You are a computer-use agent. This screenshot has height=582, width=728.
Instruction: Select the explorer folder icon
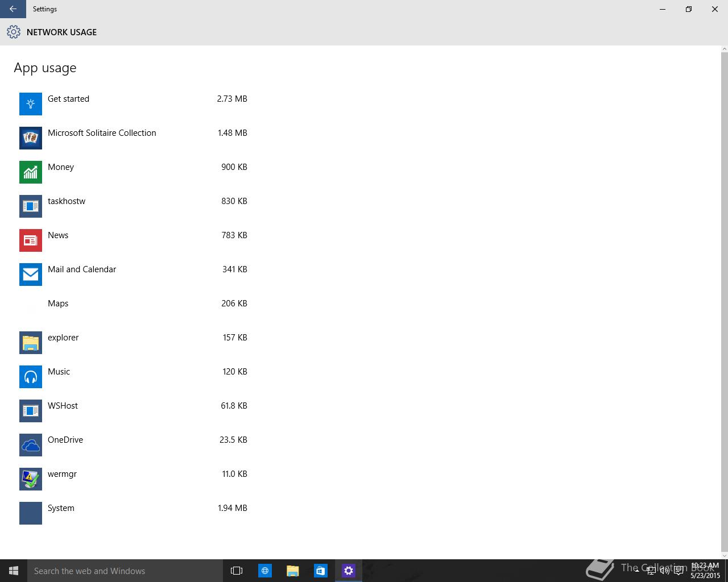[31, 343]
